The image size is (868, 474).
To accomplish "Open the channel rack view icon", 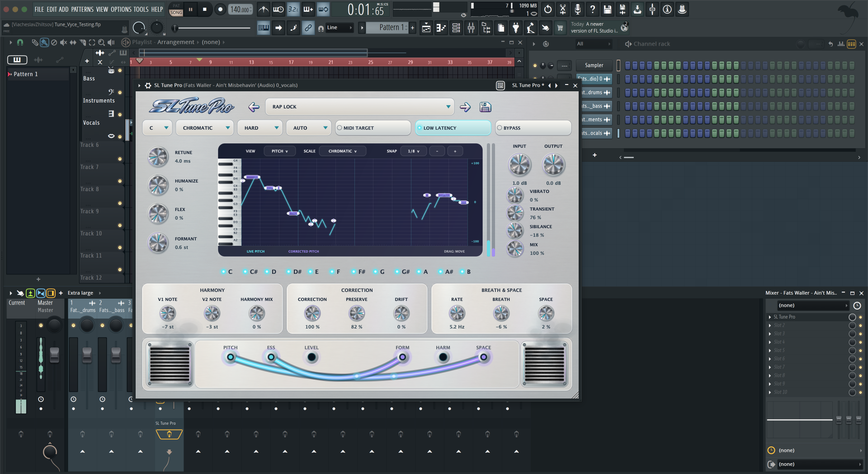I will [456, 28].
